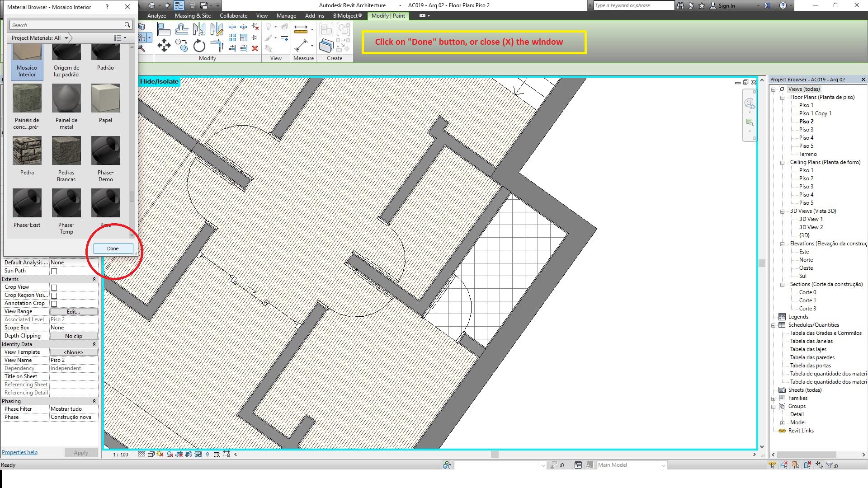
Task: Click Temporary Hide/Isolate sunglasses icon
Action: pos(198,454)
